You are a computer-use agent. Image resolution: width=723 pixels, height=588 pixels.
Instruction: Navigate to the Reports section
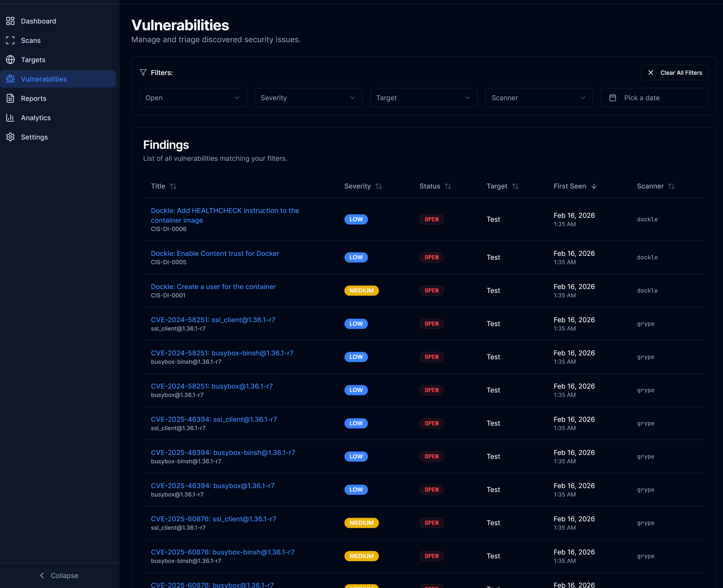pyautogui.click(x=34, y=98)
